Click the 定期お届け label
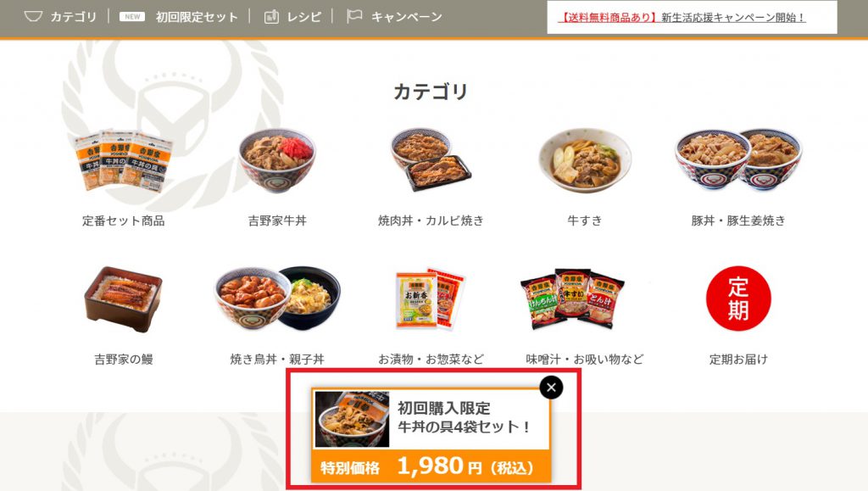Image resolution: width=868 pixels, height=491 pixels. (738, 360)
